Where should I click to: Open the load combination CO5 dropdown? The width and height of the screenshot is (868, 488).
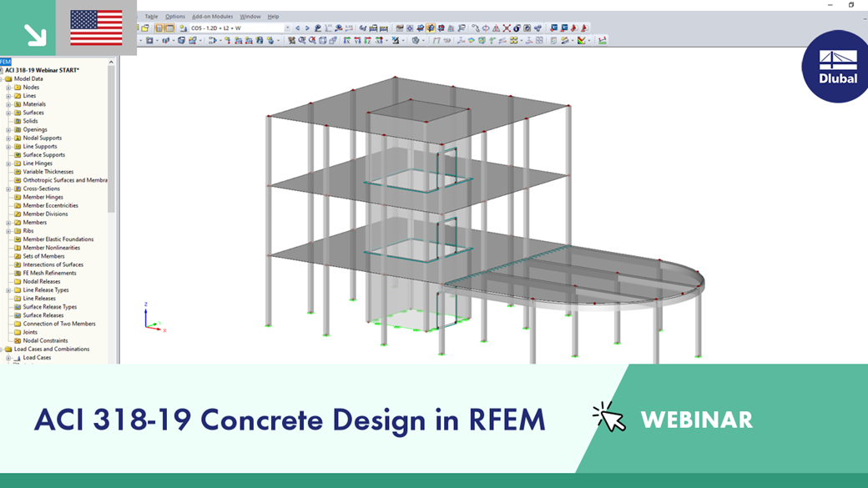pos(287,28)
